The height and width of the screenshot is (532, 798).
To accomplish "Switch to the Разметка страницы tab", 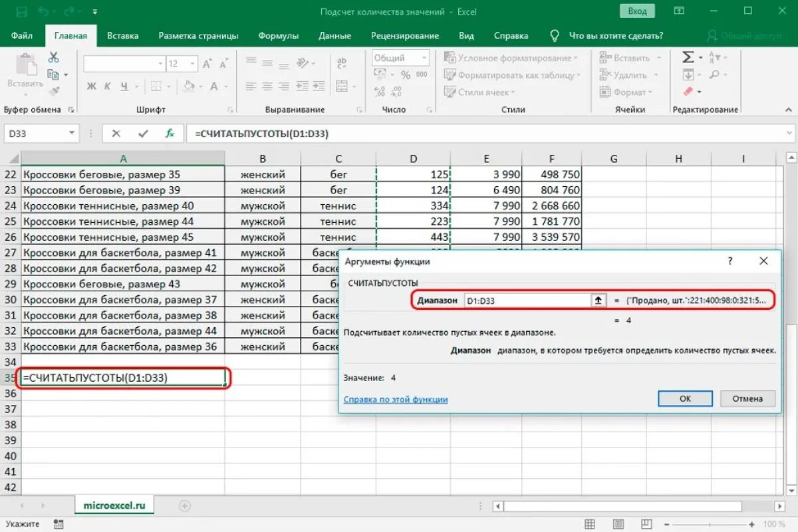I will [x=198, y=36].
